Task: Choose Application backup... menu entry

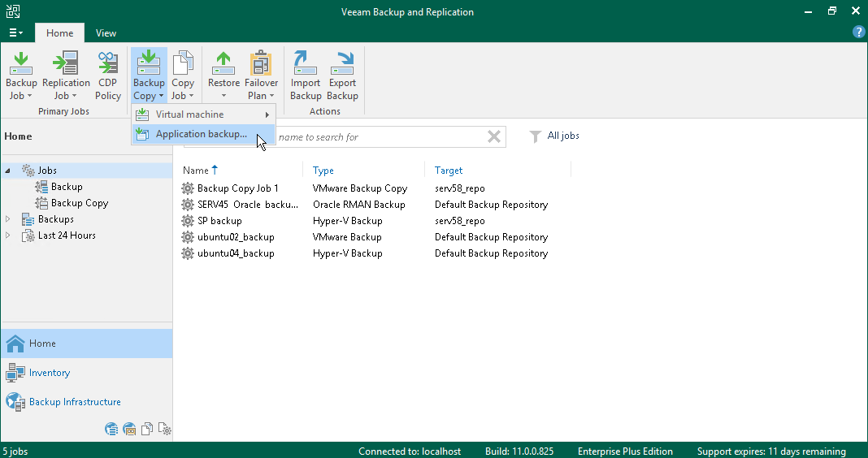Action: pyautogui.click(x=203, y=134)
